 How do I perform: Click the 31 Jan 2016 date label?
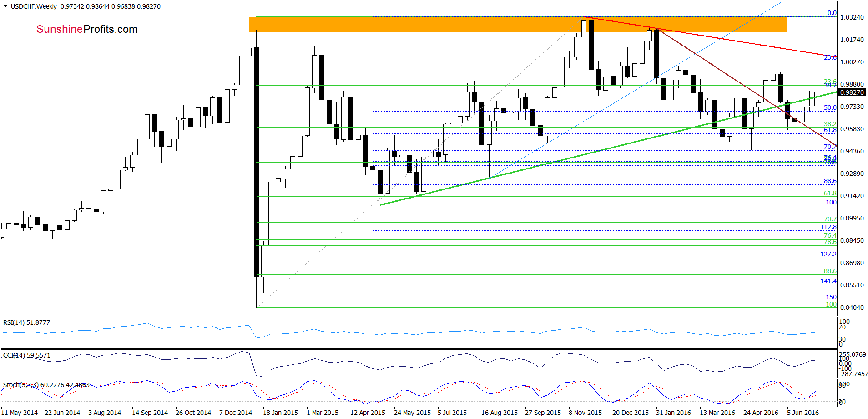click(673, 413)
